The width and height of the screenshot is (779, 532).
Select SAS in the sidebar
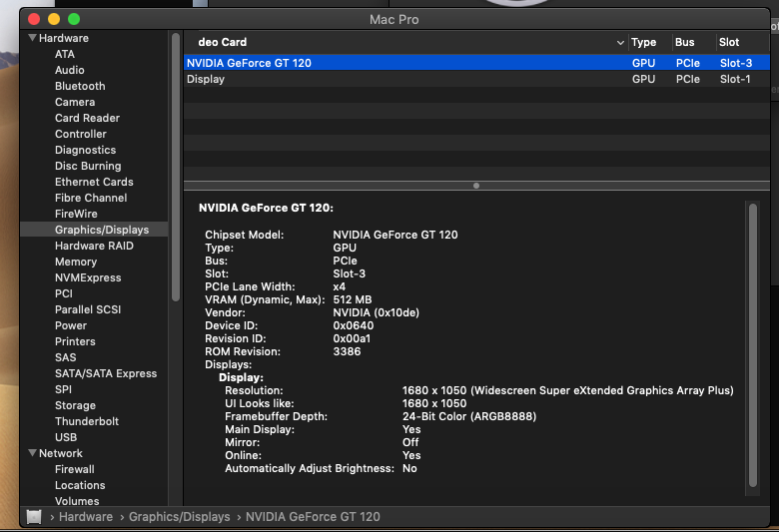pos(66,357)
